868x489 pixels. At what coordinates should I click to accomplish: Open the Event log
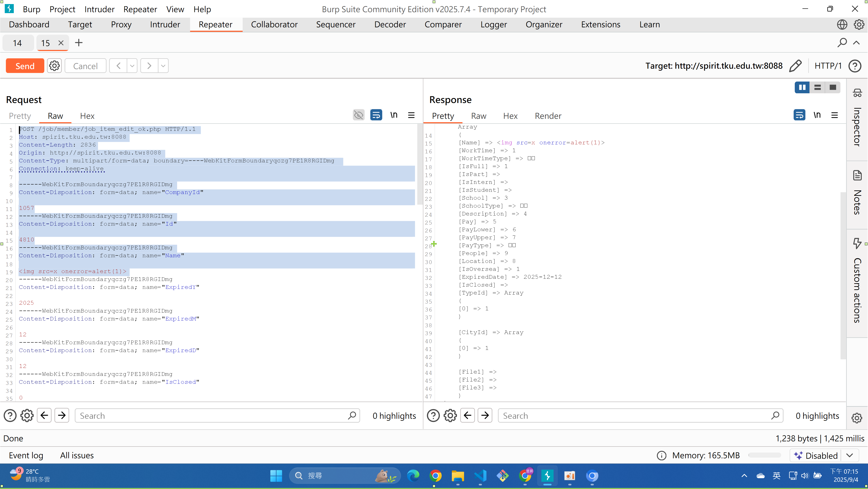pos(26,455)
